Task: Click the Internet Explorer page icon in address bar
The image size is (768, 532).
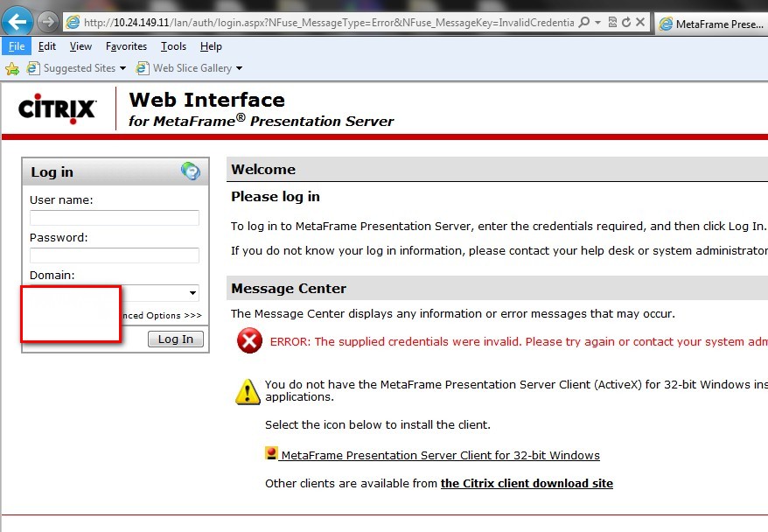Action: click(x=73, y=22)
